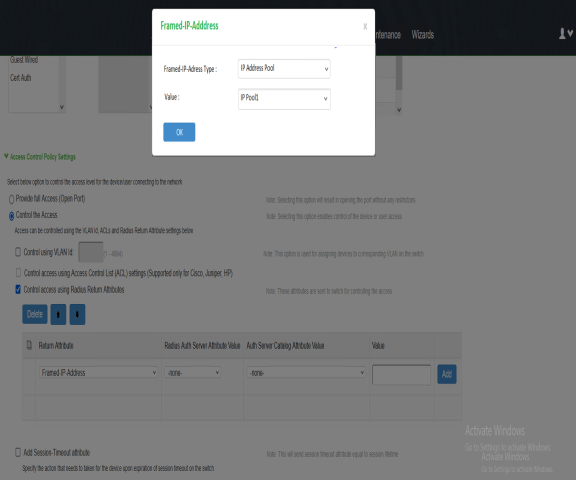Select all rows via header checkbox icon

pyautogui.click(x=29, y=345)
